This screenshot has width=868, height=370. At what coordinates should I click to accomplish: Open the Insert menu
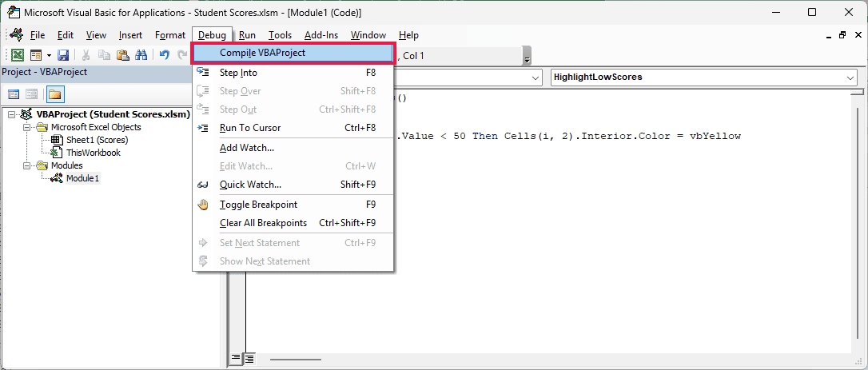[x=130, y=35]
